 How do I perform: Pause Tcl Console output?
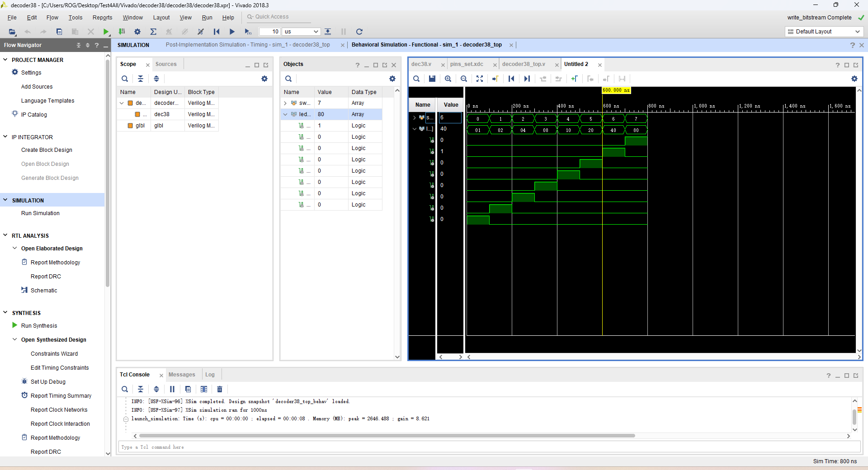coord(172,389)
